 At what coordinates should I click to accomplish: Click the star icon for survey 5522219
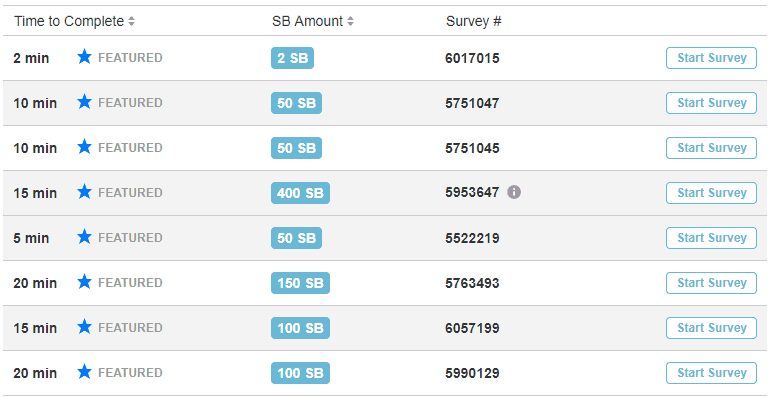(x=84, y=237)
